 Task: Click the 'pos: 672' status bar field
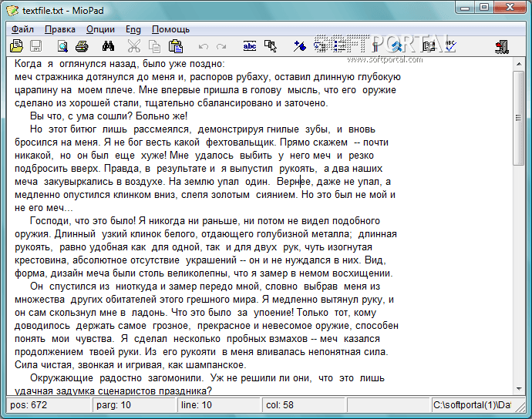click(49, 405)
